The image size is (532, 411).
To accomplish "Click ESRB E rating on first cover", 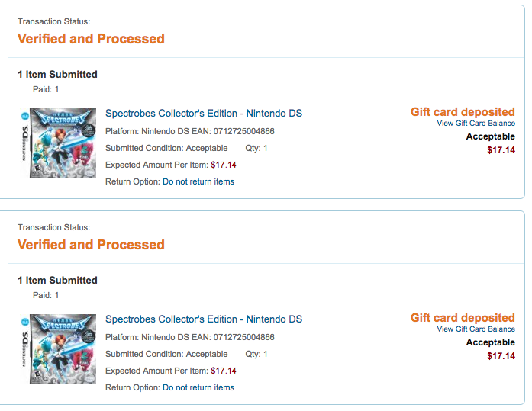I will (37, 170).
